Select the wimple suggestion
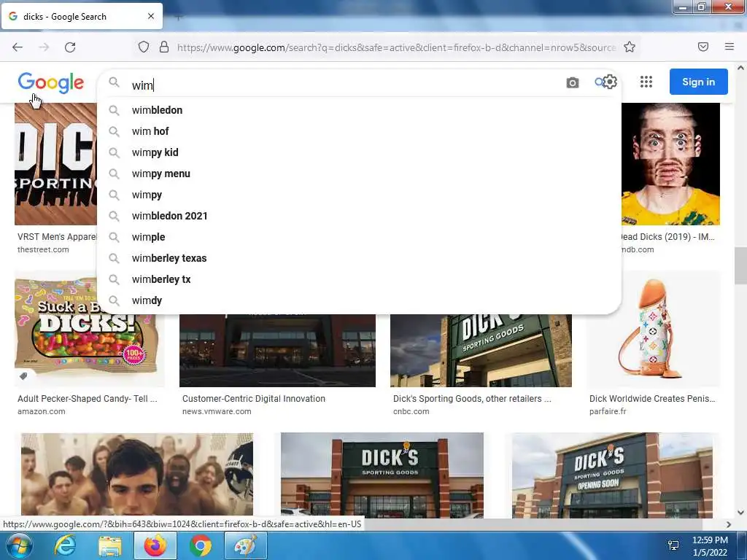747x560 pixels. coord(359,237)
